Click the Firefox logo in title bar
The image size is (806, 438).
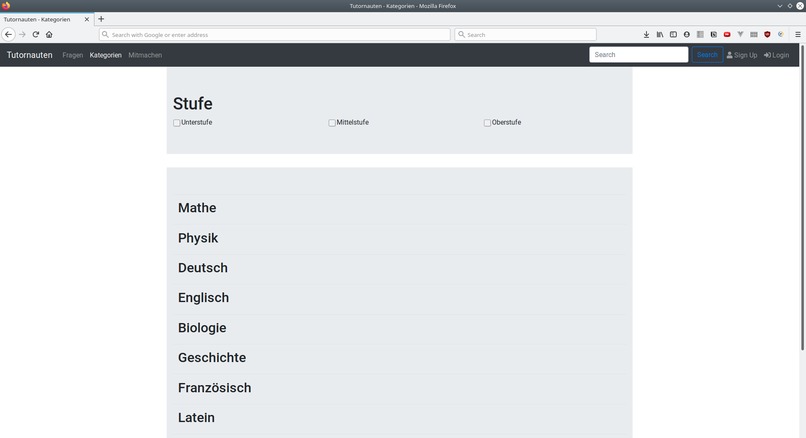6,6
